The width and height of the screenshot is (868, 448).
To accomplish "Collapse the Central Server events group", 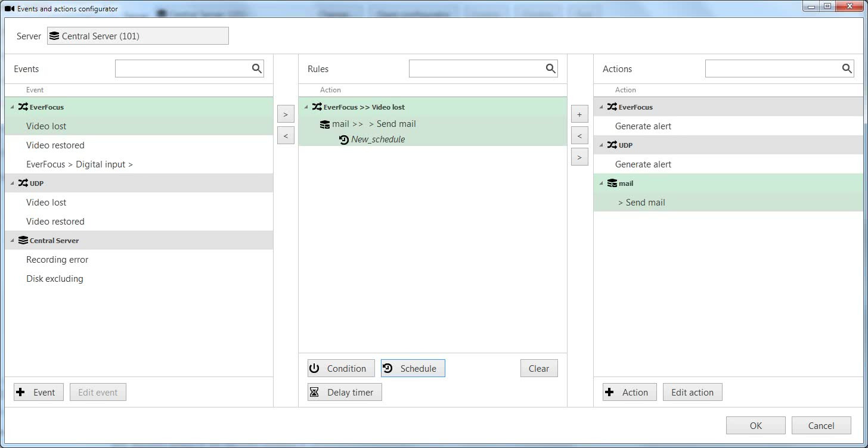I will [x=12, y=241].
